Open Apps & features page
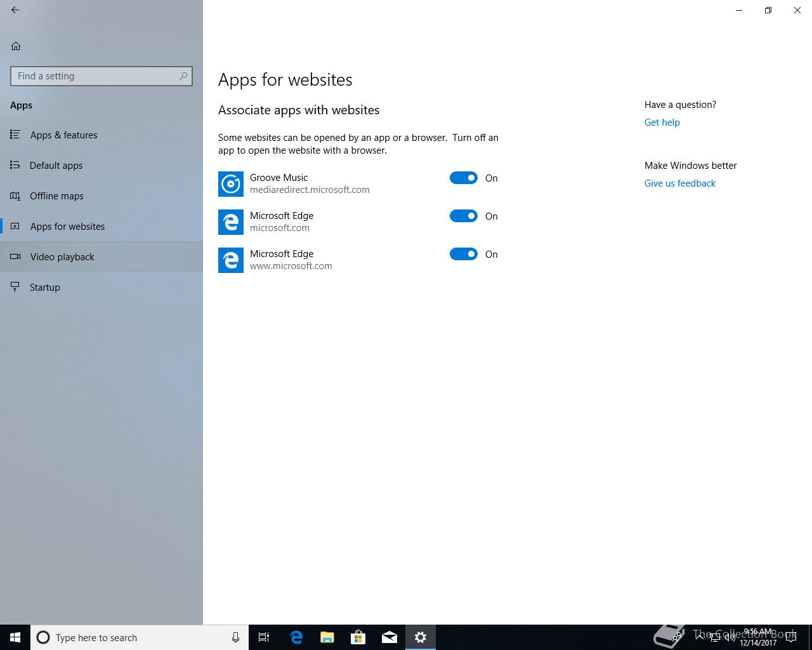 (101, 135)
